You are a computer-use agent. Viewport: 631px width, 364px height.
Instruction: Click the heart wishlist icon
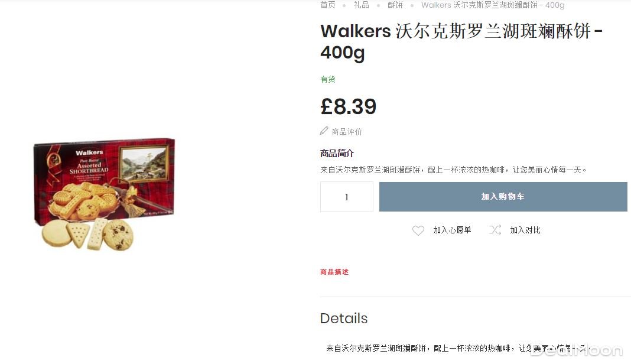pyautogui.click(x=418, y=230)
